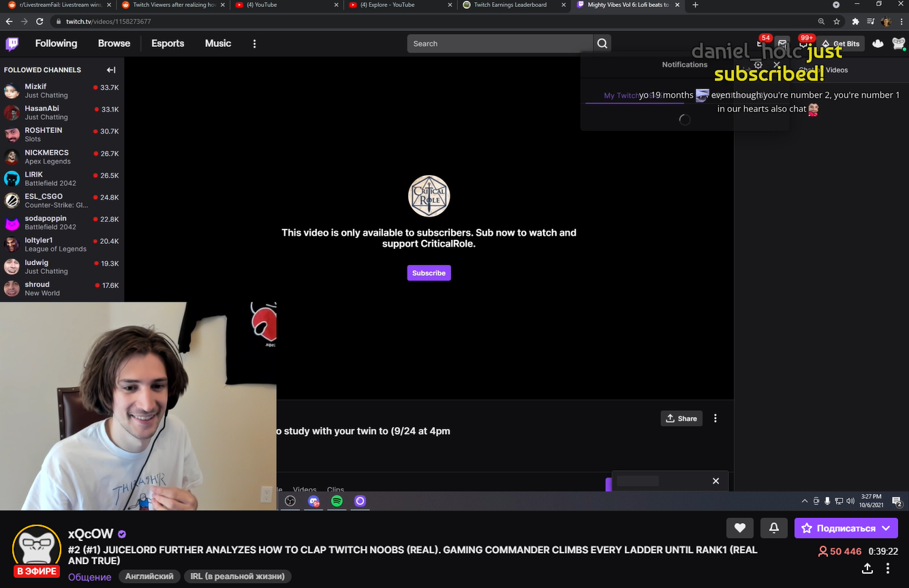Click the share upload icon below viewer count
909x588 pixels.
[867, 568]
